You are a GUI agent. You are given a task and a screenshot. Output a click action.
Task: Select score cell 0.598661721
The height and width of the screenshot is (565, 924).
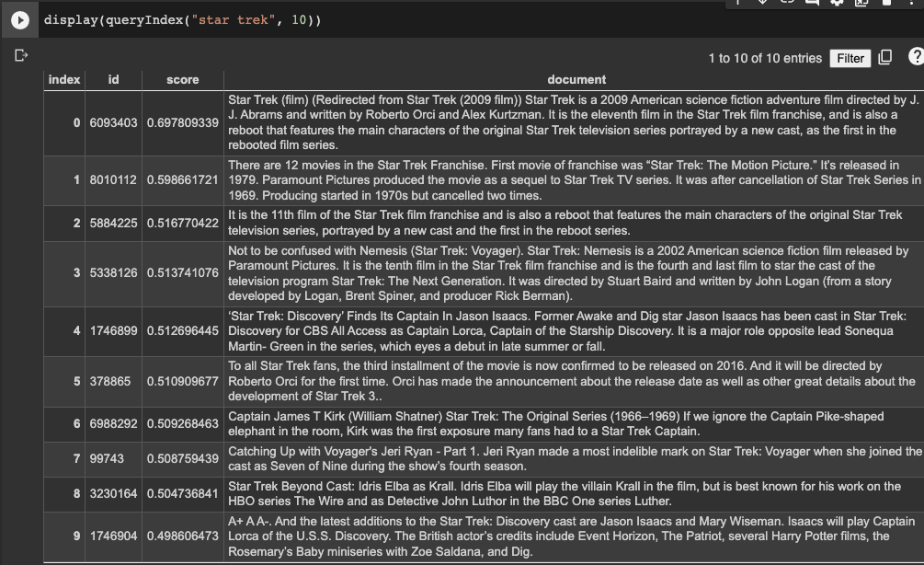[183, 179]
